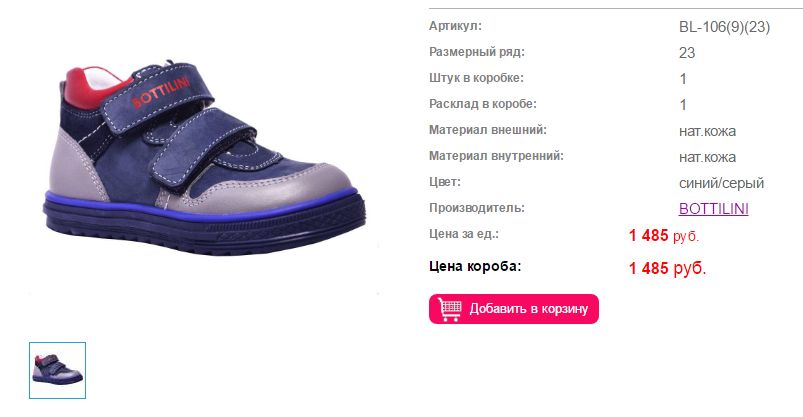Viewport: 803px width, 417px height.
Task: Click the Производитель label
Action: (477, 208)
